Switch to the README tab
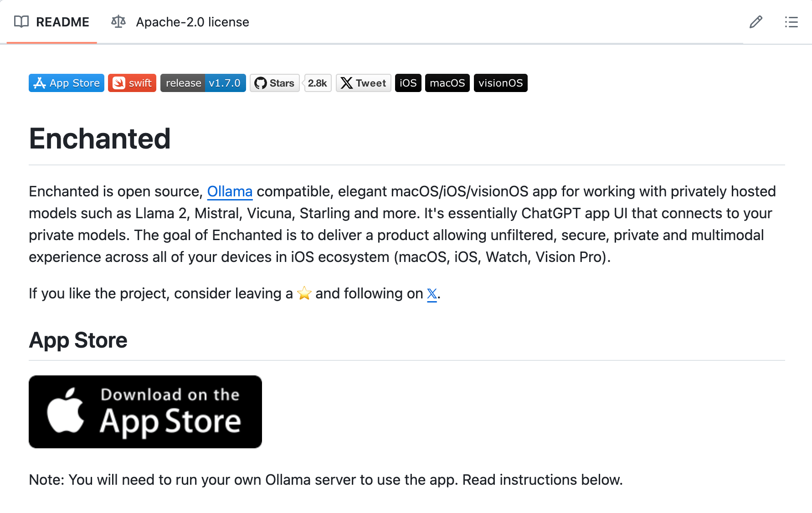This screenshot has height=513, width=812. (x=62, y=22)
